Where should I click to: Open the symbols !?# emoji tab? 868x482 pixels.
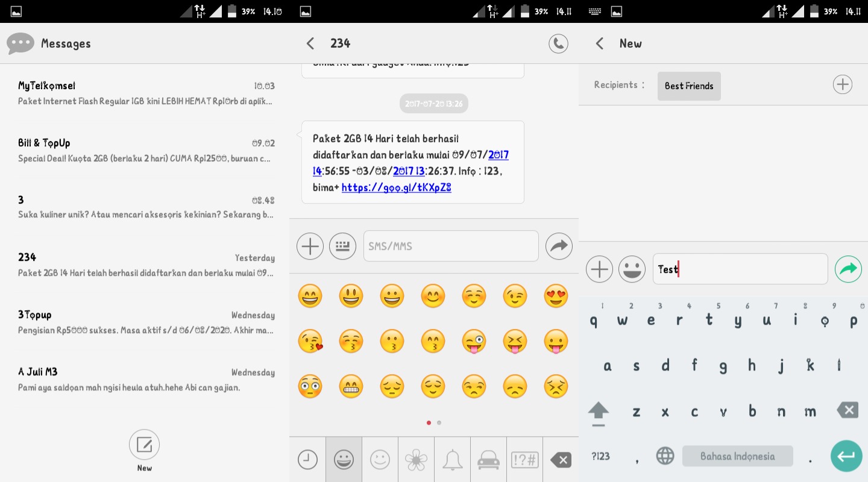(x=524, y=460)
